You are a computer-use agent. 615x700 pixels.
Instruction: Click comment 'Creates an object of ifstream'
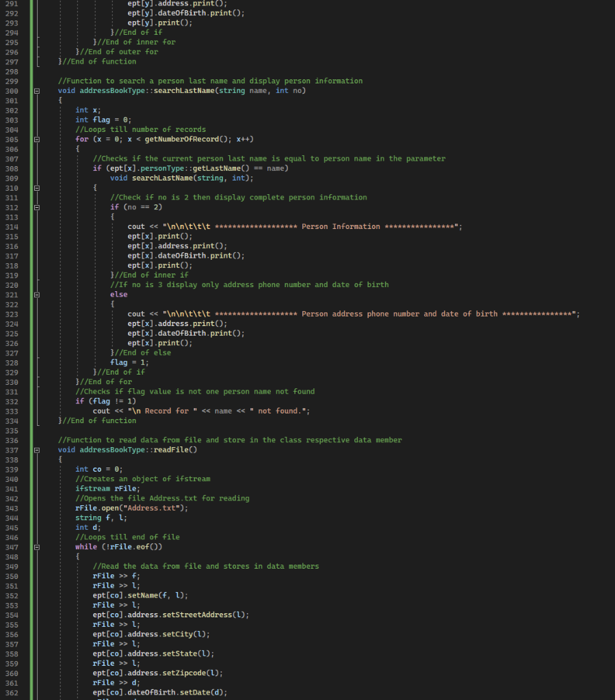pyautogui.click(x=143, y=479)
